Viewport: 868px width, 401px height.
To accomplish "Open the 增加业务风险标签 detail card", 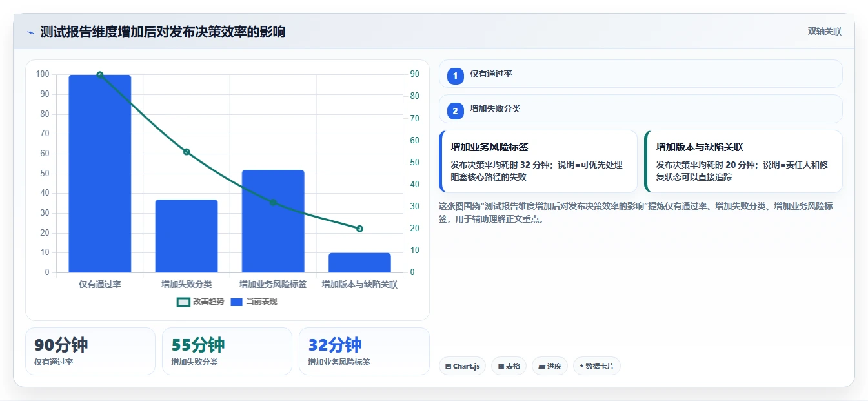I will [538, 161].
